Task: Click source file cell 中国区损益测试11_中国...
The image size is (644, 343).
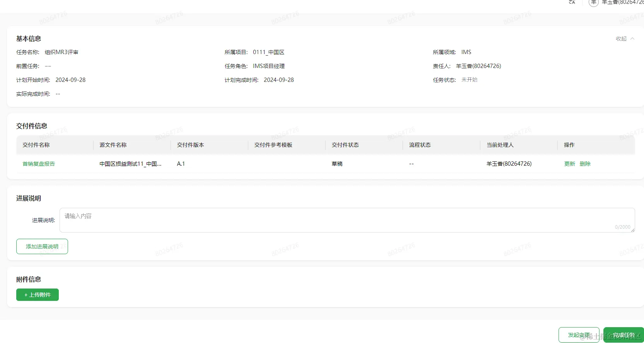Action: click(130, 164)
